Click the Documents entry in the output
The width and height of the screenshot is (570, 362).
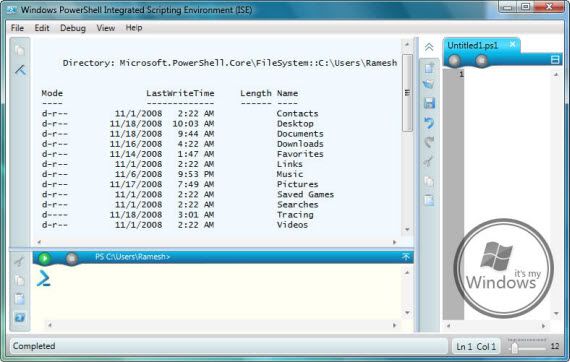pos(300,134)
